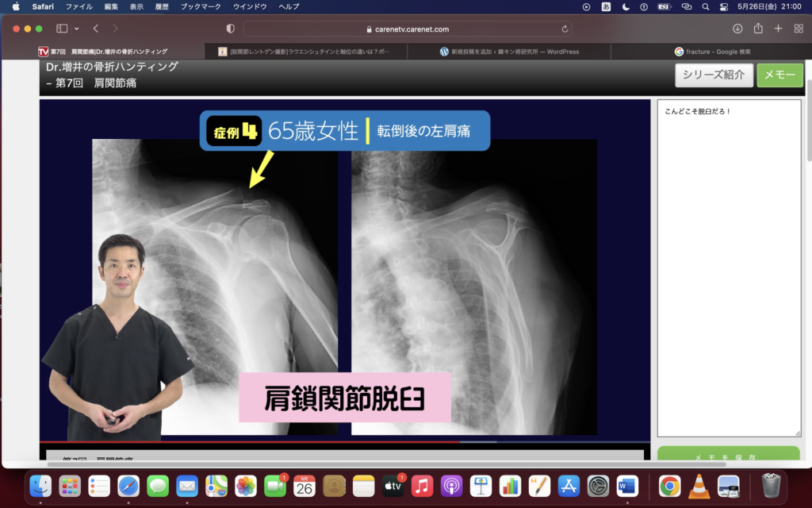
Task: Open a new tab with the plus icon
Action: [x=778, y=29]
